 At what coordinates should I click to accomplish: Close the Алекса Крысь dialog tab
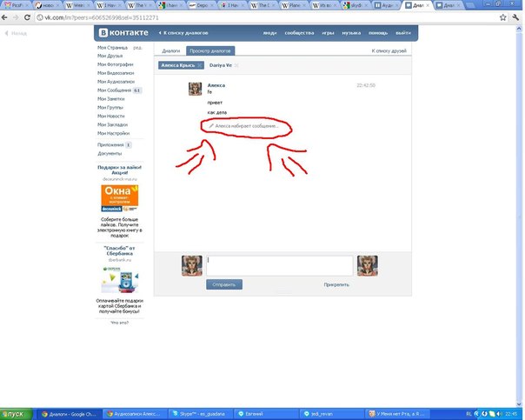[199, 65]
